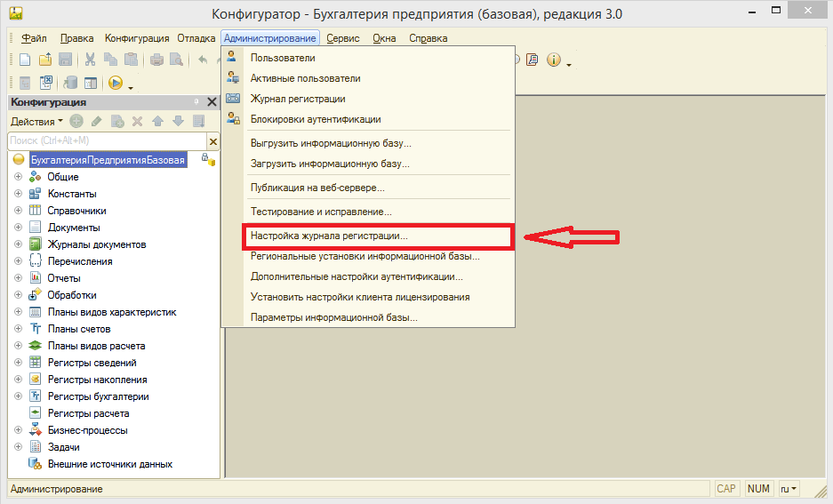
Task: Click the configuration search input field
Action: click(106, 141)
